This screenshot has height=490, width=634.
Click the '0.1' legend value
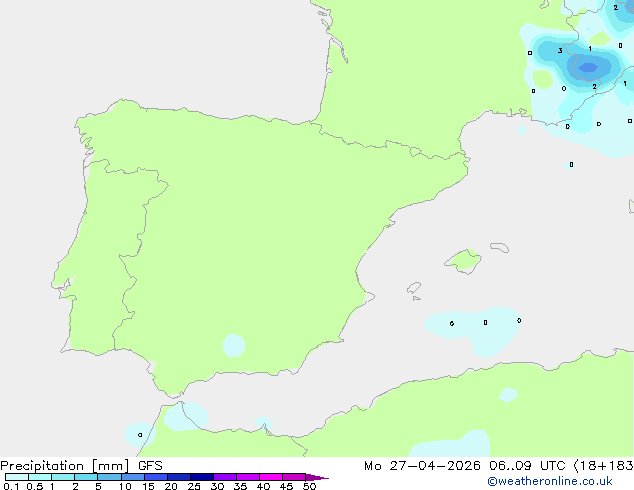coord(11,486)
